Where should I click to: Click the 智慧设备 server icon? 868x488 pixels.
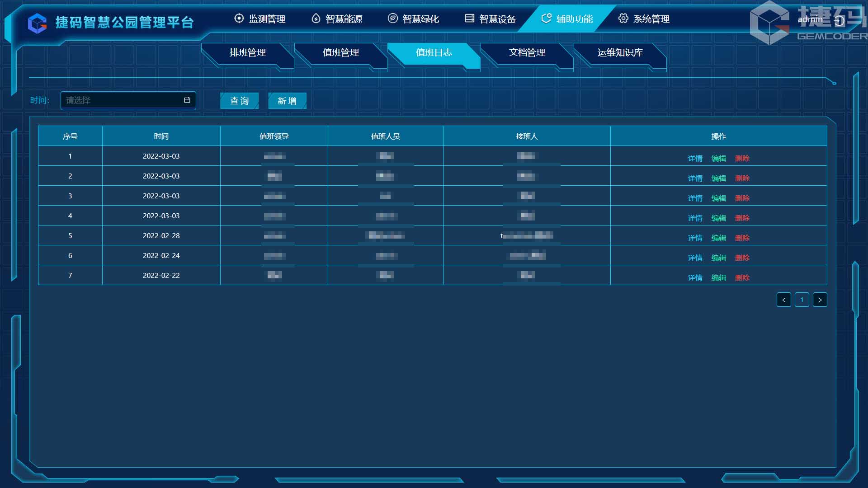(470, 19)
